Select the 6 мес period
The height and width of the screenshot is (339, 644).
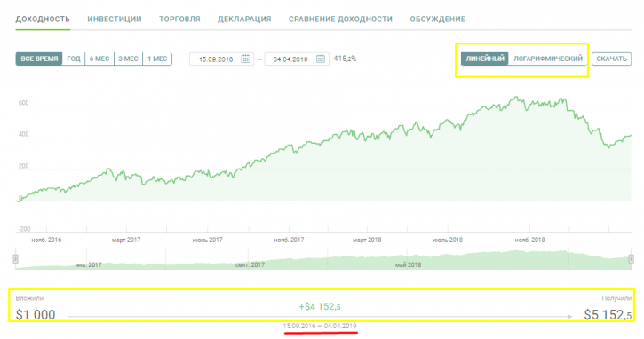point(99,59)
